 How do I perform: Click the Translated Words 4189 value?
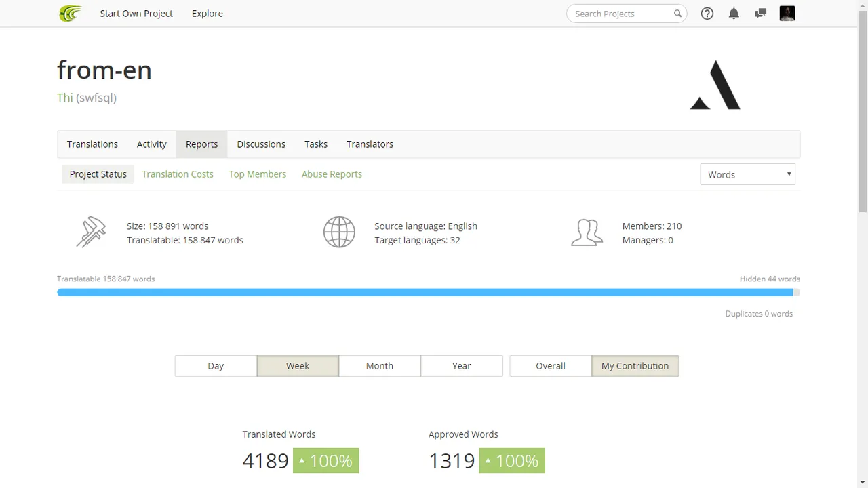(266, 461)
